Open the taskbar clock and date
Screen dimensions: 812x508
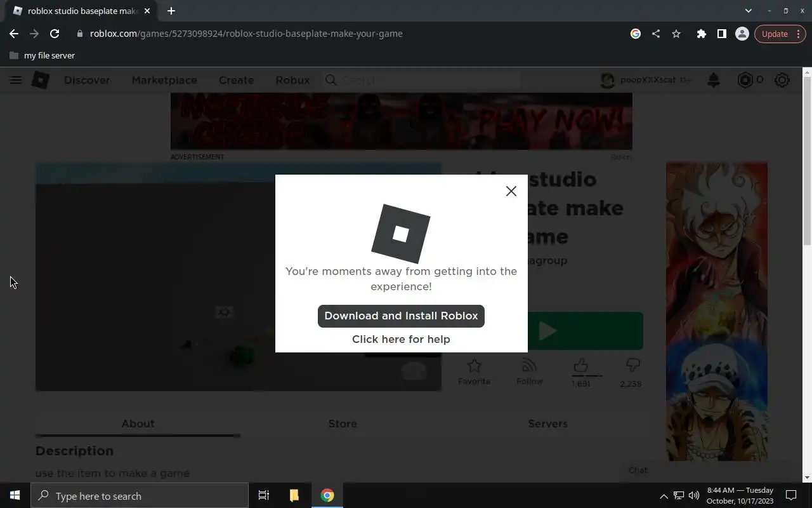(x=740, y=495)
